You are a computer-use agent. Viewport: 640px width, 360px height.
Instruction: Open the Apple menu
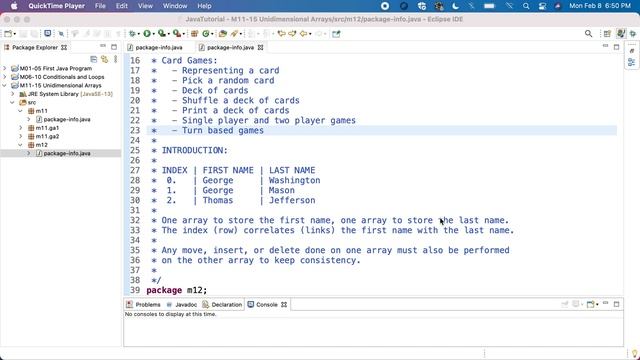click(x=14, y=6)
